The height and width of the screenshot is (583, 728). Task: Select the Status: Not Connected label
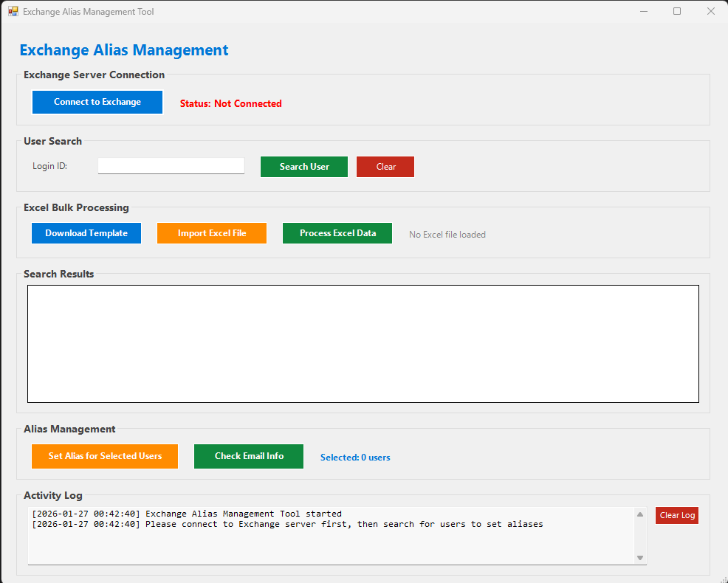230,103
